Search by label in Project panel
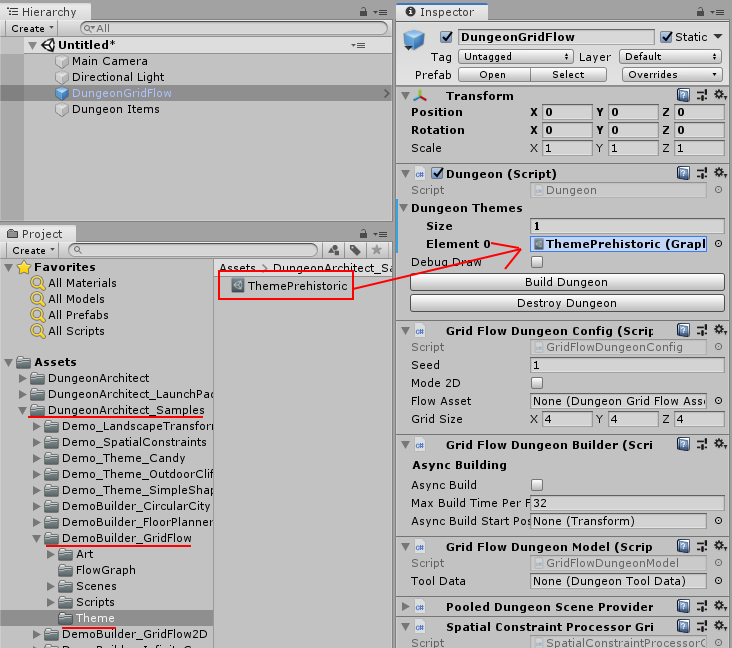This screenshot has width=732, height=648. (355, 250)
